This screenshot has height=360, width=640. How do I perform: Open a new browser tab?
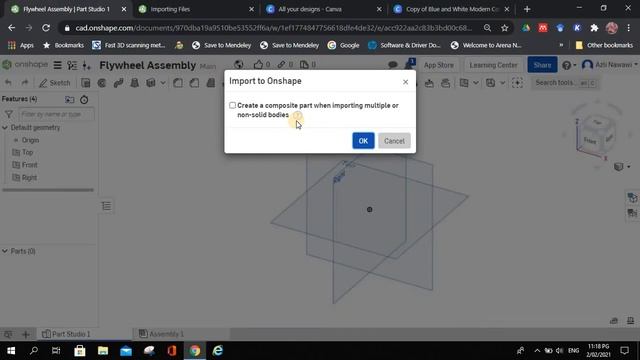(x=527, y=9)
